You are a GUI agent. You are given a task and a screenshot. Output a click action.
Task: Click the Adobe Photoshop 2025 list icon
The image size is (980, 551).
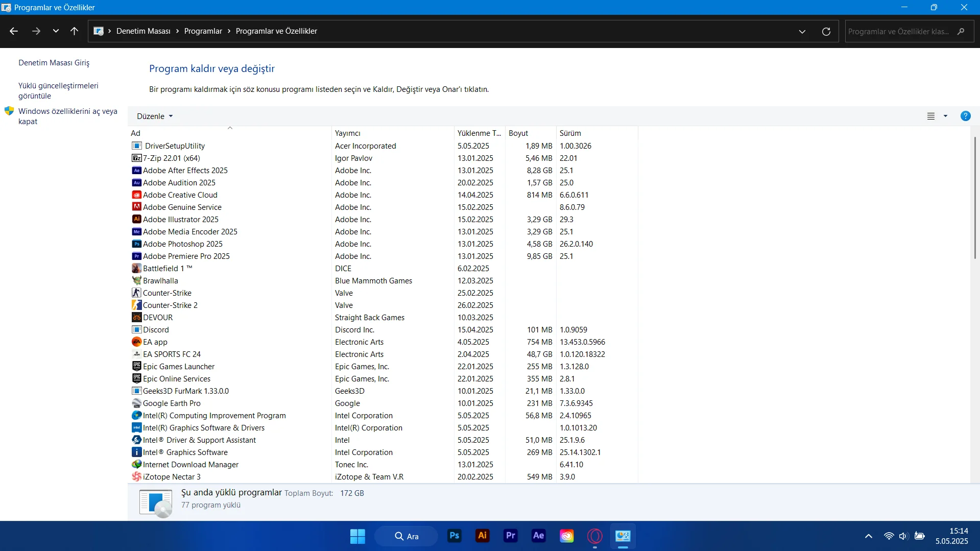tap(136, 244)
